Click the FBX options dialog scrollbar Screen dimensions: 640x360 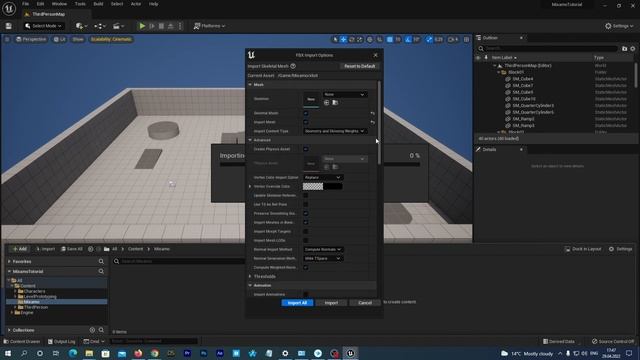tap(379, 122)
